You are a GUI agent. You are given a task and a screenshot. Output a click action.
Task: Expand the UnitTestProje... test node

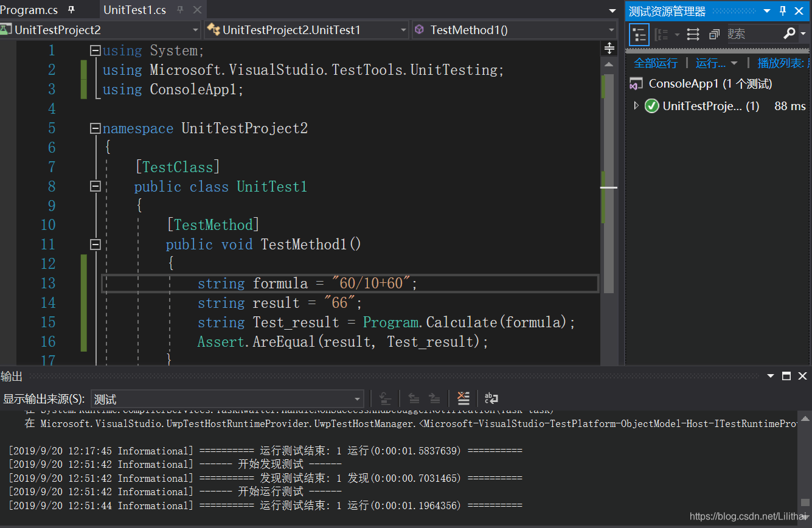pos(636,106)
